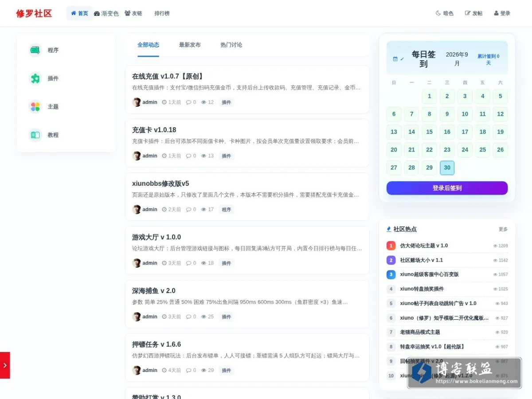Click the 修罗社区 site logo
The width and height of the screenshot is (532, 399).
tap(34, 13)
